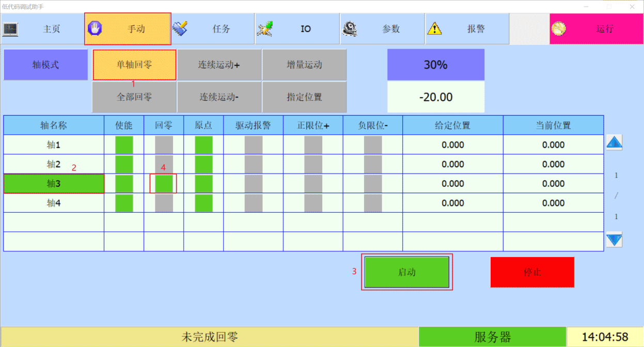
Task: Click the clock icon on 运行 tab
Action: [559, 29]
